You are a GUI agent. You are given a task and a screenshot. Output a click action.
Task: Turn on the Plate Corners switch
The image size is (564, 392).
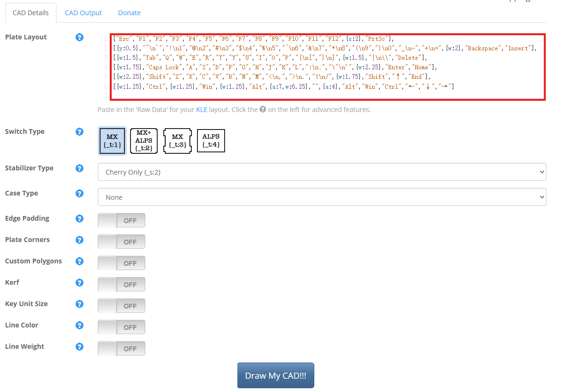coord(121,242)
